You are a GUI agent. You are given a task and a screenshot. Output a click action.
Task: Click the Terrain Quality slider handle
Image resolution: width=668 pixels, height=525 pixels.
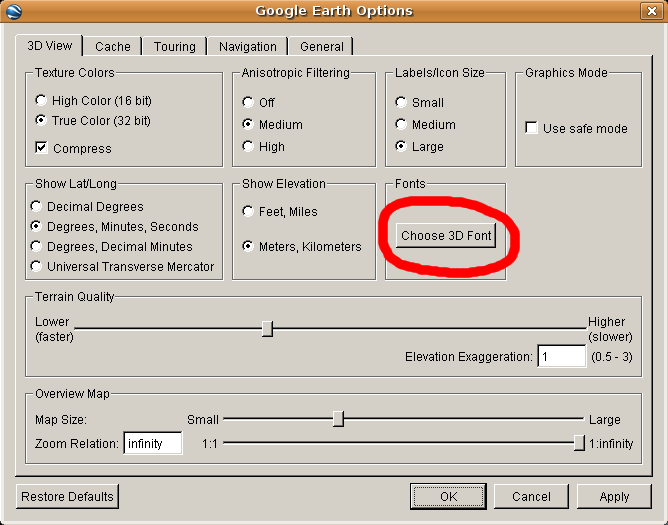click(267, 329)
